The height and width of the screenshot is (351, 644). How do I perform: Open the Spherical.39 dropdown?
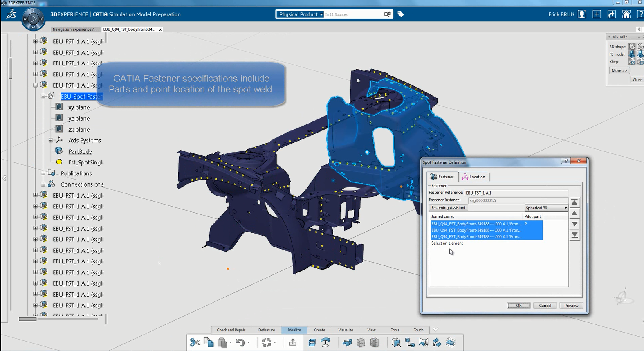pyautogui.click(x=566, y=208)
